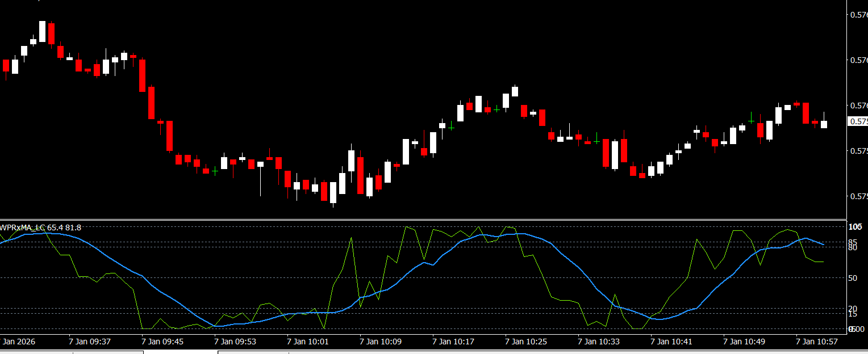Viewport: 868px width, 354px height.
Task: Select the 20 level label on the indicator scale
Action: coord(852,309)
